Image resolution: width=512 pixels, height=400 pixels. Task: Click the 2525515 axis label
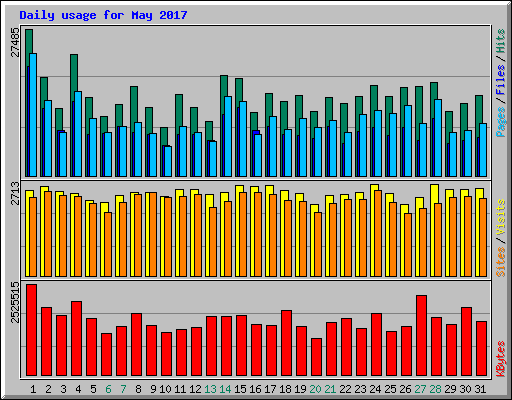[15, 302]
